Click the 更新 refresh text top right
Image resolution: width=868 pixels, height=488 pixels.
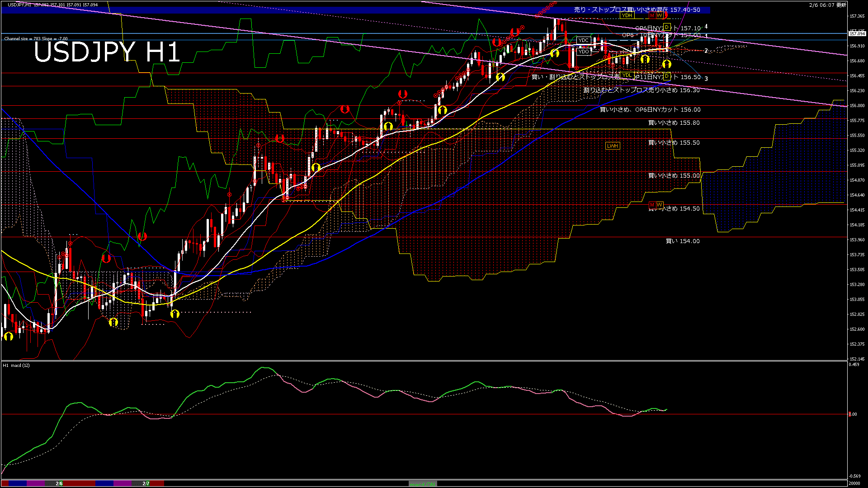click(x=841, y=5)
